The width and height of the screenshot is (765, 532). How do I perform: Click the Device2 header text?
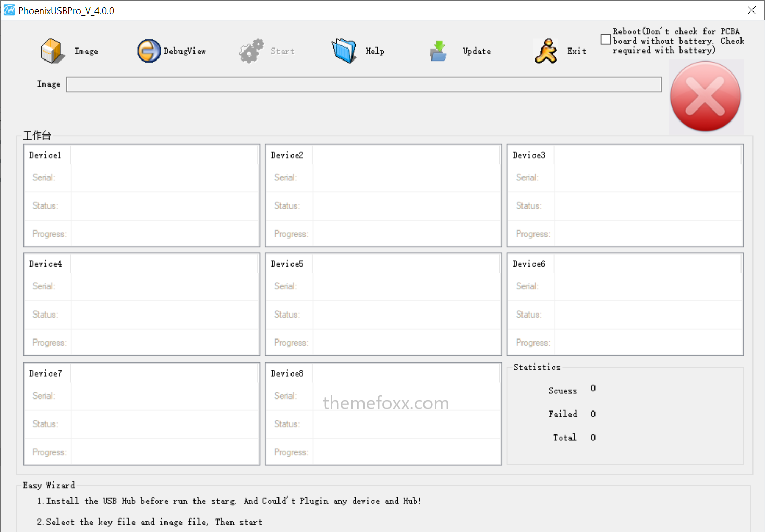point(287,155)
